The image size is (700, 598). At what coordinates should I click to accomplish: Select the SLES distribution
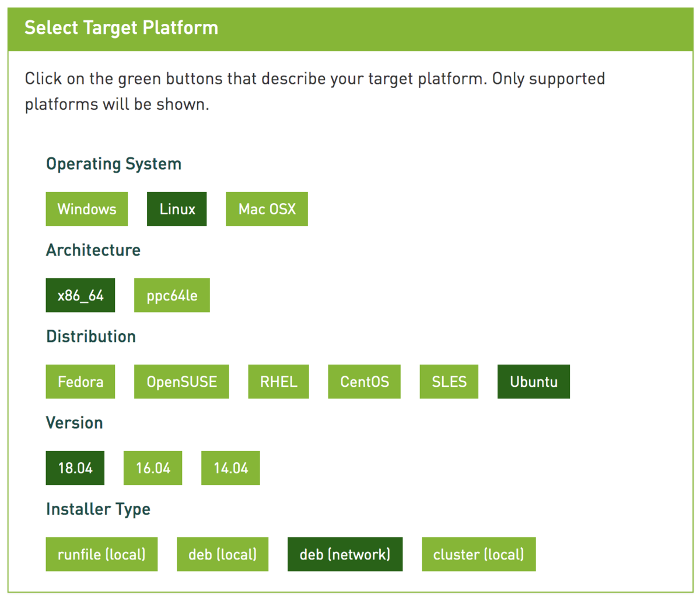449,382
